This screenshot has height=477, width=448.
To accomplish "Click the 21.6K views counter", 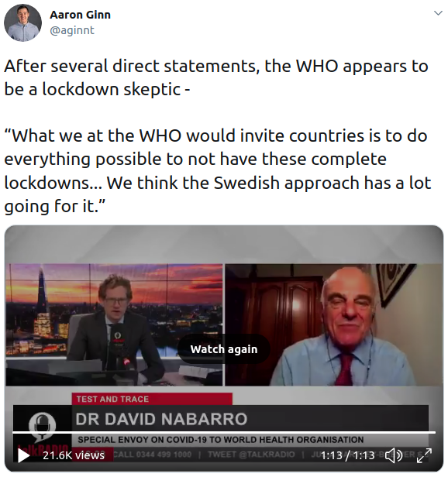I will (74, 455).
